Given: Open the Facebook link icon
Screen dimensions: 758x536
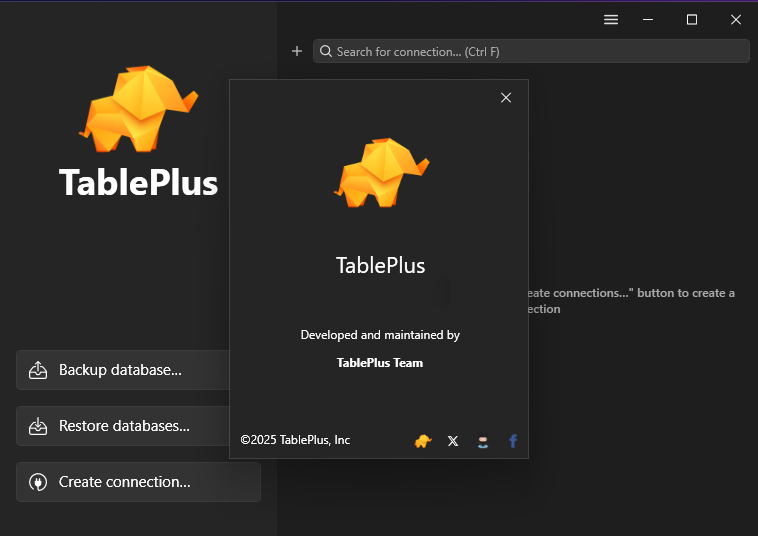Looking at the screenshot, I should [x=513, y=441].
